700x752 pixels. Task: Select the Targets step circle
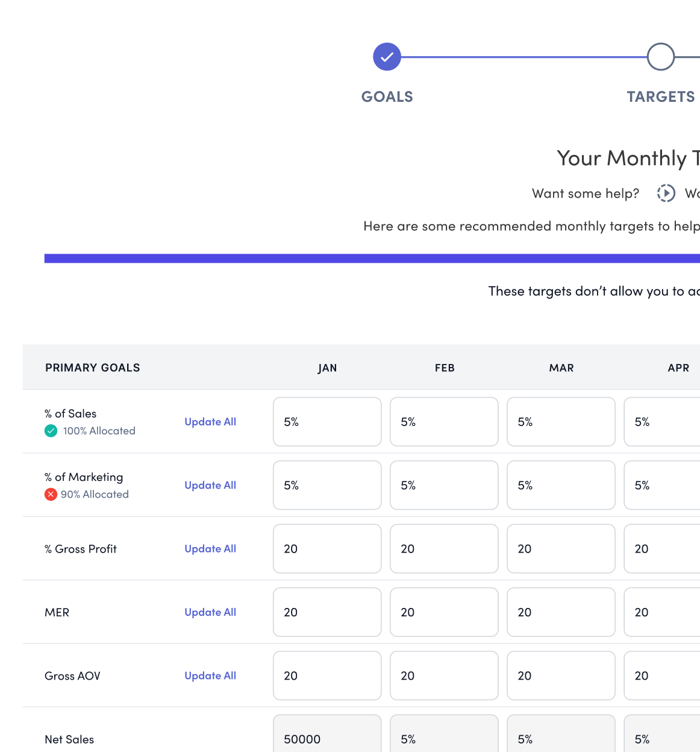(660, 57)
